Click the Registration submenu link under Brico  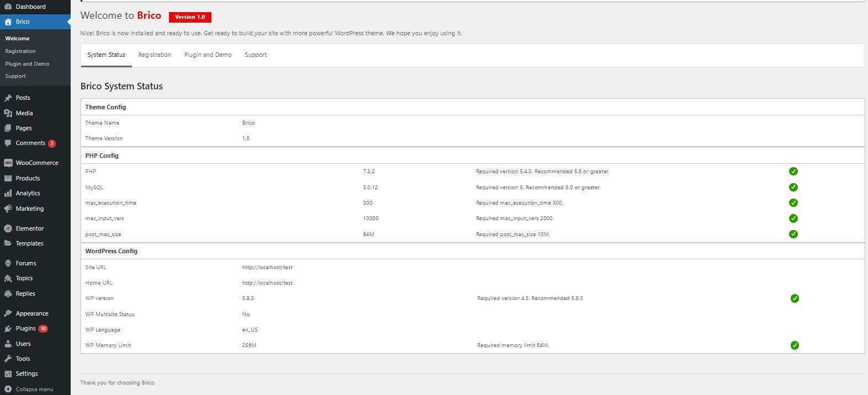point(20,51)
